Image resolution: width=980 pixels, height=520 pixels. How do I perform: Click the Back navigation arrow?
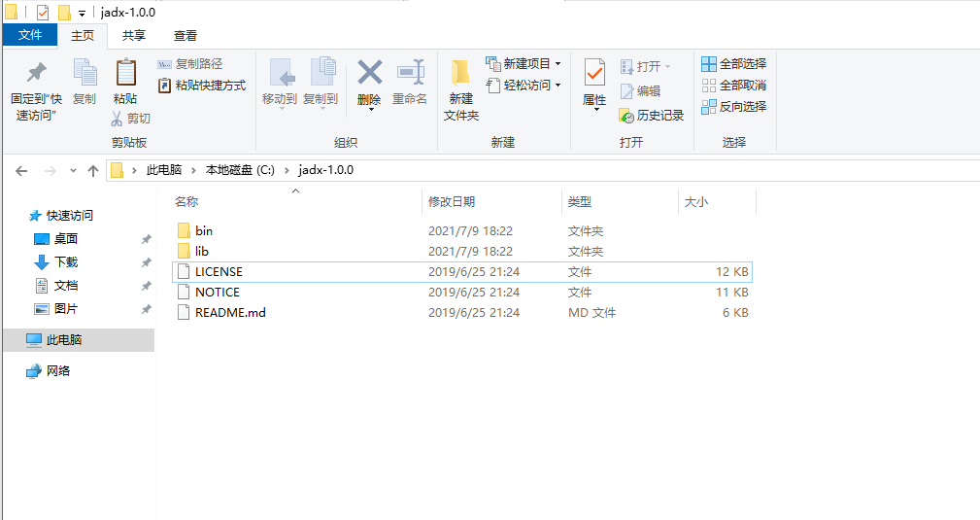21,170
